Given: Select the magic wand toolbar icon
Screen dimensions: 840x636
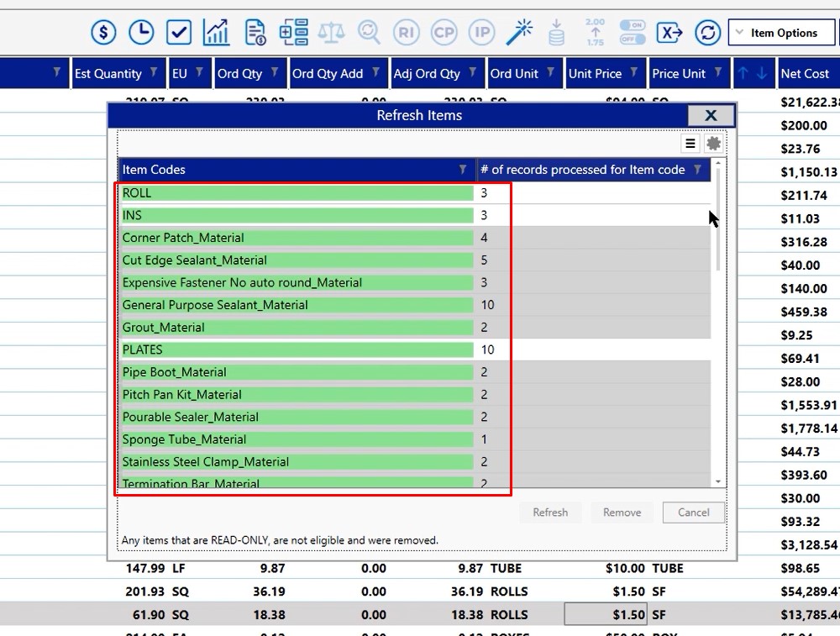Looking at the screenshot, I should click(x=520, y=32).
